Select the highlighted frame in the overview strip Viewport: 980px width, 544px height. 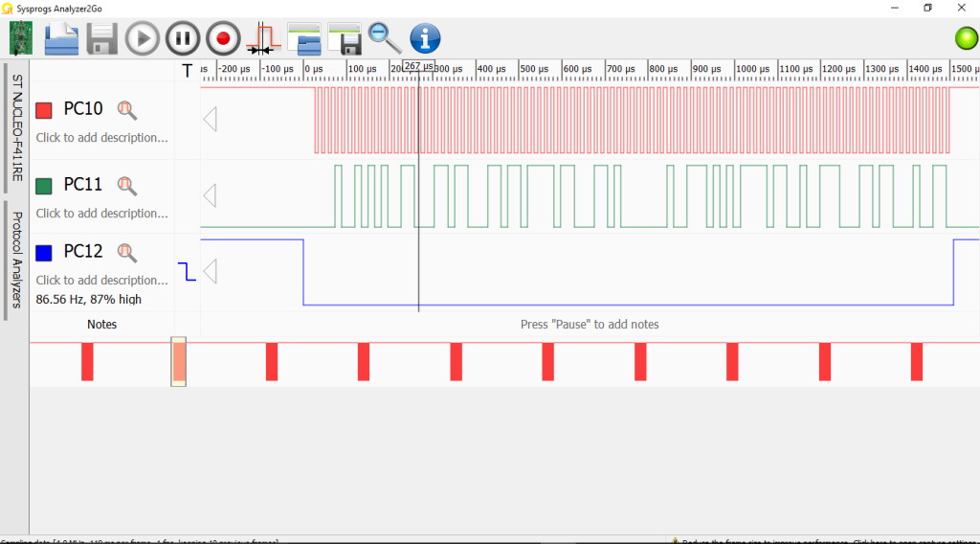pyautogui.click(x=179, y=362)
